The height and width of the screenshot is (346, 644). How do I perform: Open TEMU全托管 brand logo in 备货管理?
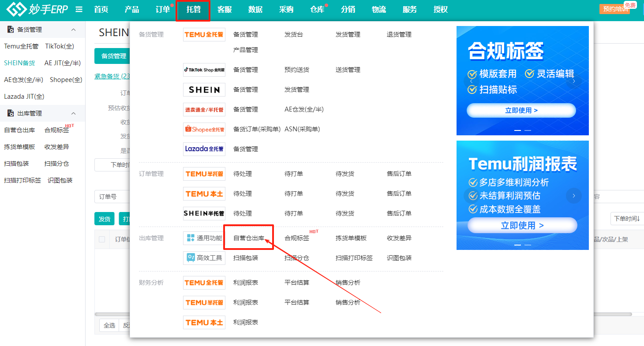click(x=204, y=34)
